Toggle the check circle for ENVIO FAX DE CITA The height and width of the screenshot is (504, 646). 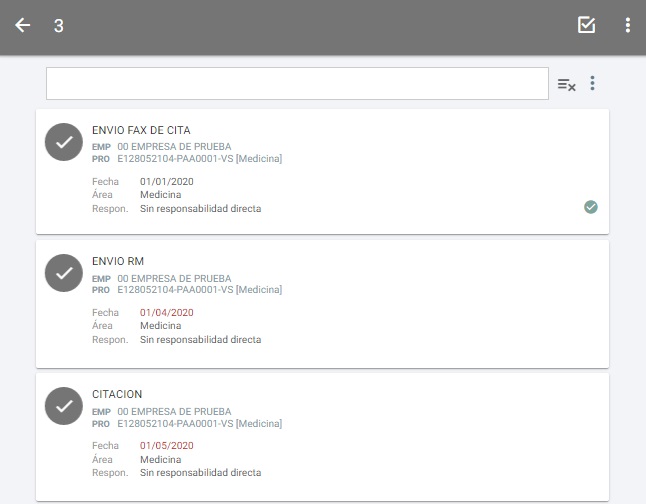[x=64, y=142]
